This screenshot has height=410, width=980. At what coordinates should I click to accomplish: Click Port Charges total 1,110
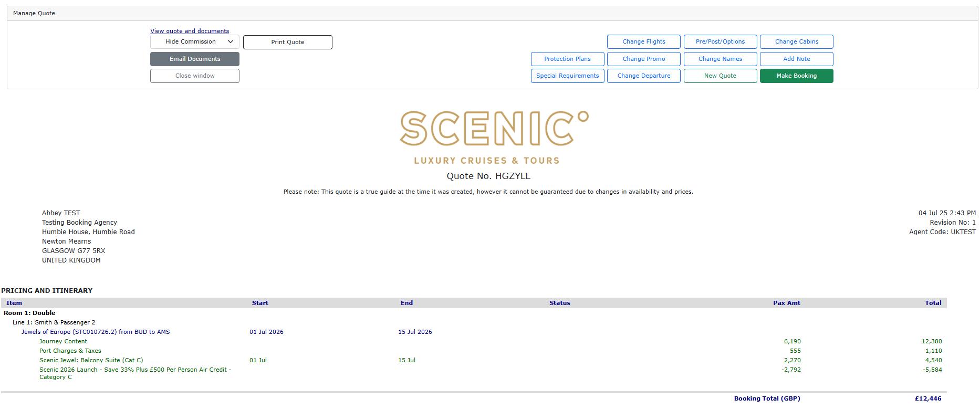[x=933, y=351]
